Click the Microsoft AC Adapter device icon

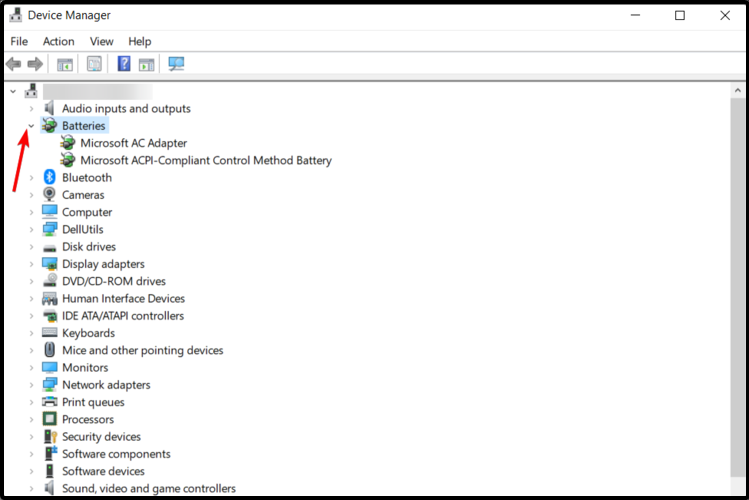pos(68,143)
